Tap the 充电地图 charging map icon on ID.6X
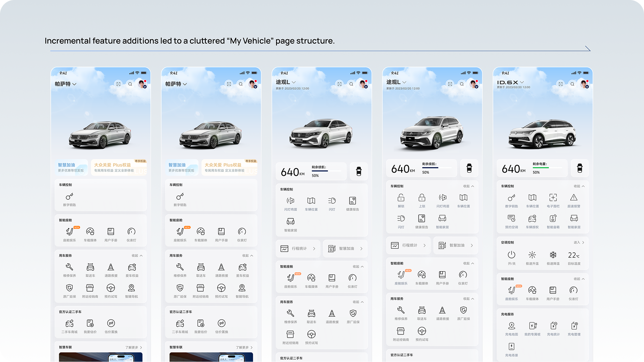Viewport: 644px width, 362px height. click(x=512, y=326)
